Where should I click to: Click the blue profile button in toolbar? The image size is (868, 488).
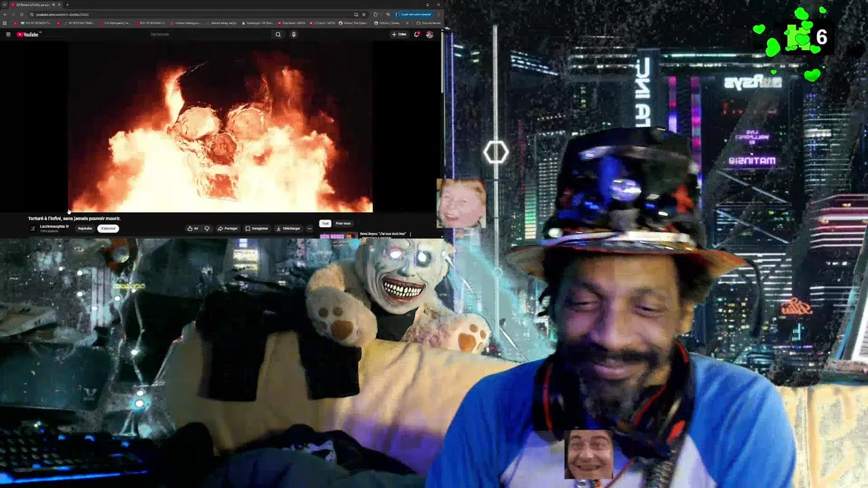click(x=414, y=14)
